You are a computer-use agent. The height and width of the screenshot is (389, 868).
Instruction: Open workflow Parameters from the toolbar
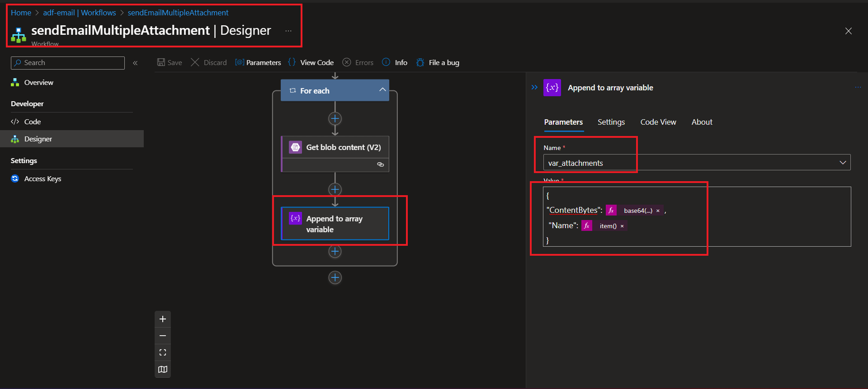tap(264, 63)
